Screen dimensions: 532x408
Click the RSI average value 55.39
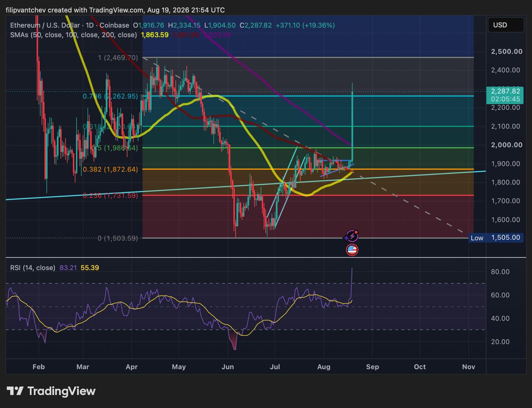90,268
